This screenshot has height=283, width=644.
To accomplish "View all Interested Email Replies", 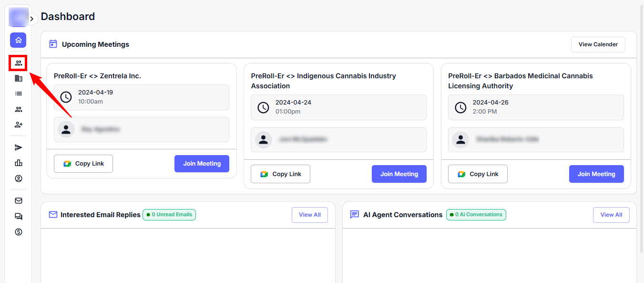I will point(309,215).
